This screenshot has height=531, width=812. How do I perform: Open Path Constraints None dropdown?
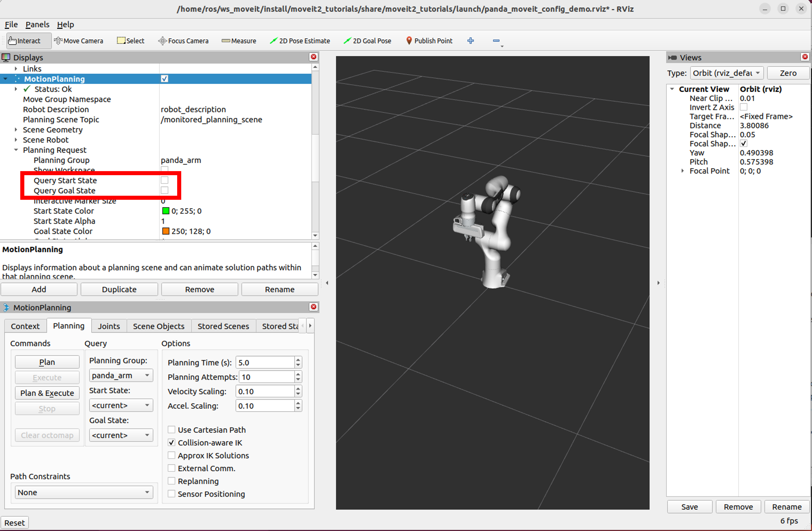[84, 492]
